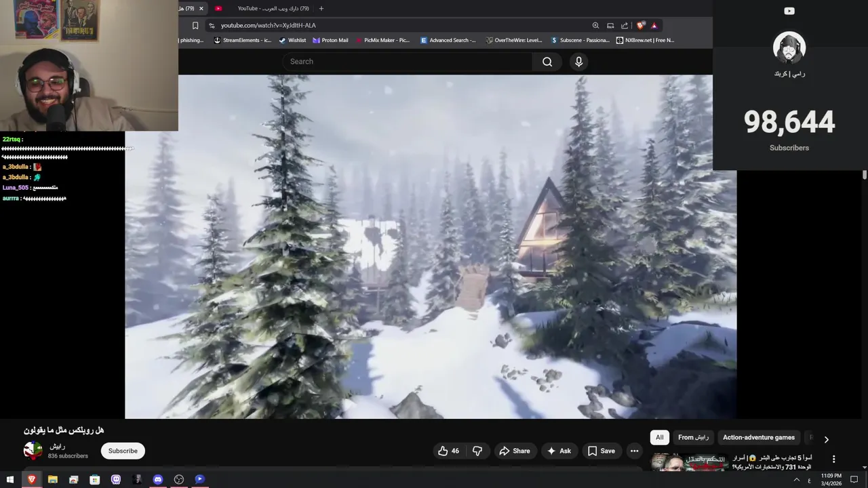This screenshot has height=488, width=868.
Task: Click the picture-in-picture icon in address bar
Action: click(610, 26)
